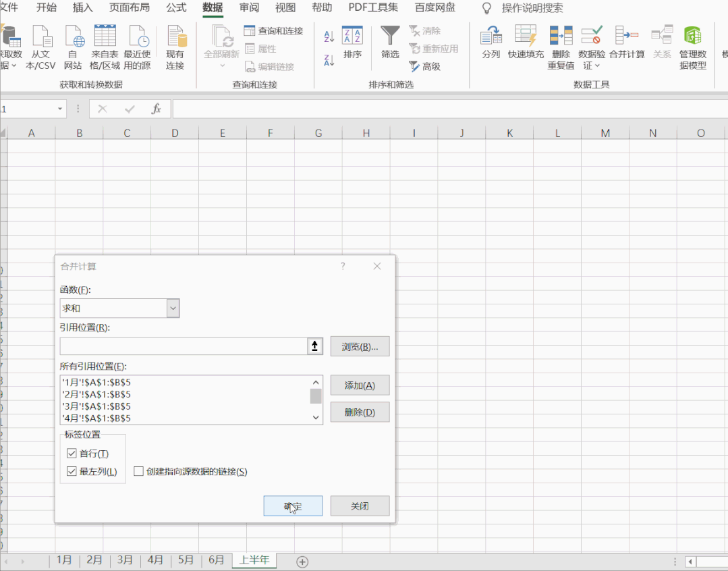Image resolution: width=728 pixels, height=571 pixels.
Task: Select column H header
Action: (x=366, y=133)
